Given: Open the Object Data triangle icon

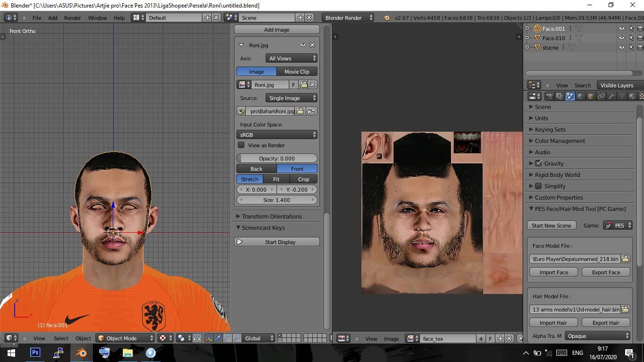Looking at the screenshot, I should pos(622,96).
